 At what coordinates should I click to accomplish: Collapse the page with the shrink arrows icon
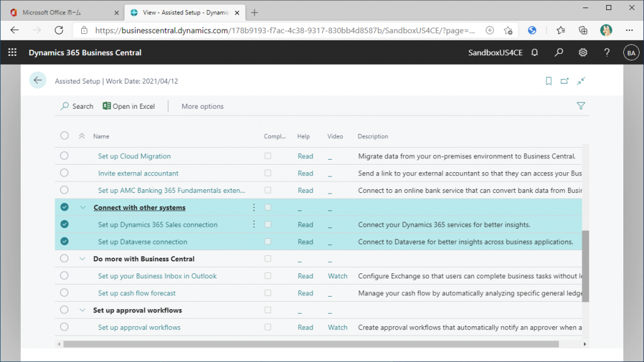pyautogui.click(x=580, y=81)
